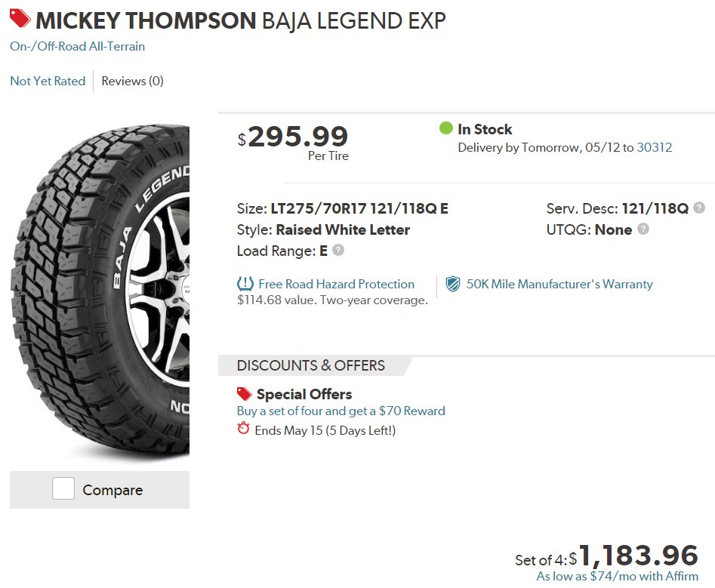Image resolution: width=715 pixels, height=588 pixels.
Task: Change delivery ZIP code 30312
Action: pyautogui.click(x=655, y=147)
